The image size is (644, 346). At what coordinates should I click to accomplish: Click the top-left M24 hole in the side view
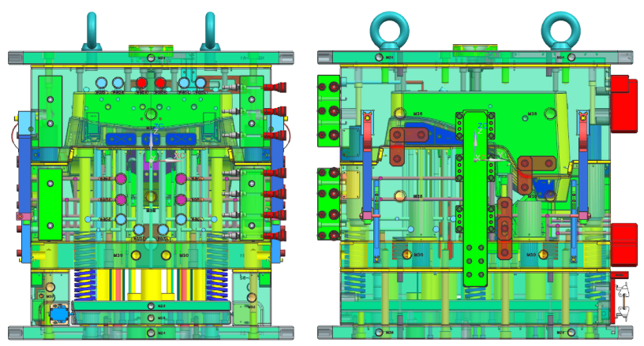[x=379, y=58]
